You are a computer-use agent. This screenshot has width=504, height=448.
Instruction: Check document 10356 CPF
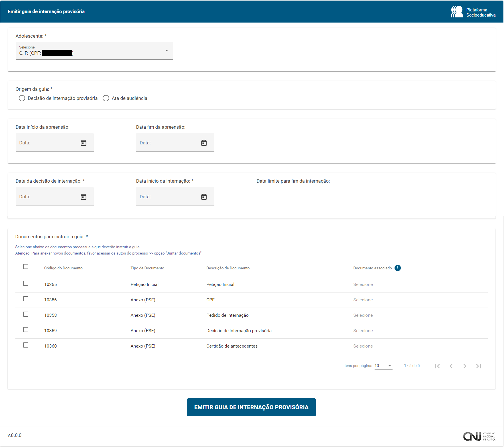tap(26, 299)
